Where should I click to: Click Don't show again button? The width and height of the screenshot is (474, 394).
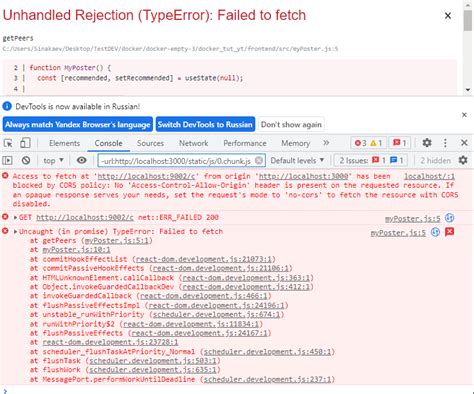[291, 124]
